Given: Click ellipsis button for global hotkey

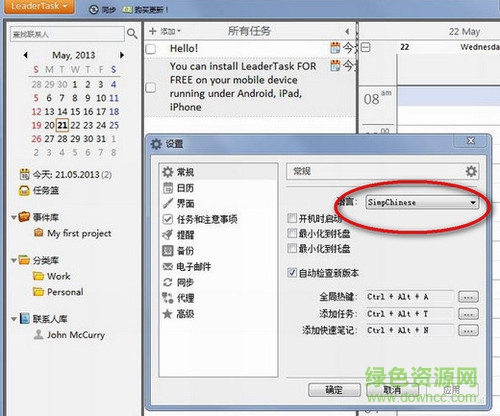Looking at the screenshot, I should 468,297.
